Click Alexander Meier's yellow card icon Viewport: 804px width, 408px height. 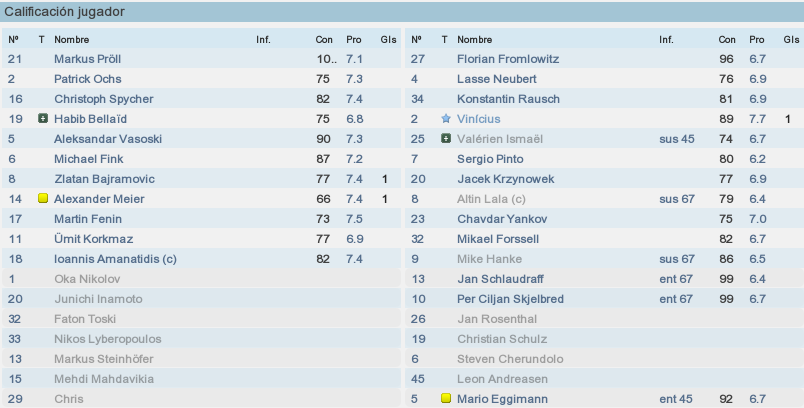(43, 198)
